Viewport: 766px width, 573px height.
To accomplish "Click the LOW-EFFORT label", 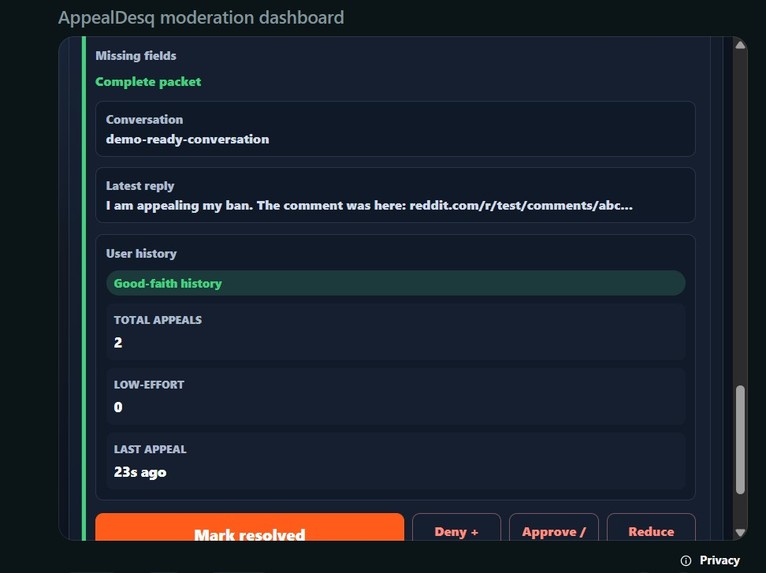I will (x=149, y=385).
